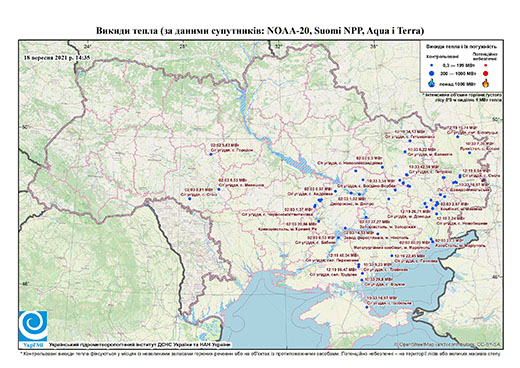Screen dimensions: 520x368
Task: Click the UkrHMI spiral logo
Action: (33, 326)
